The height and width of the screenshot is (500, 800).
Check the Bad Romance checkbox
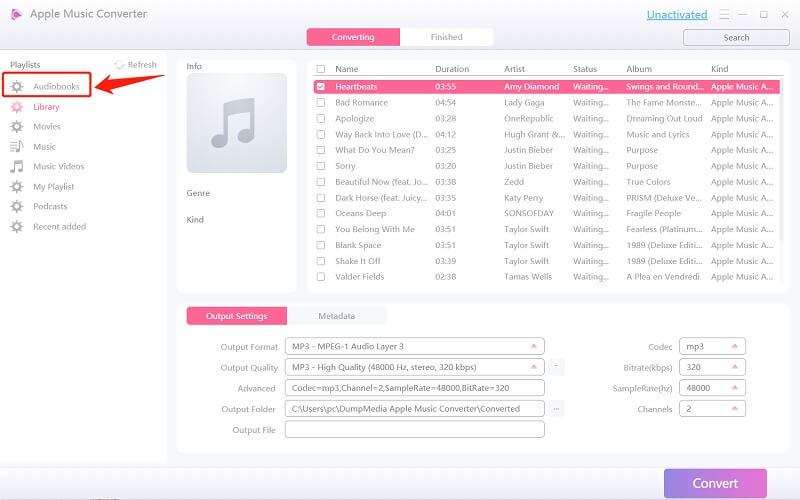pos(320,103)
